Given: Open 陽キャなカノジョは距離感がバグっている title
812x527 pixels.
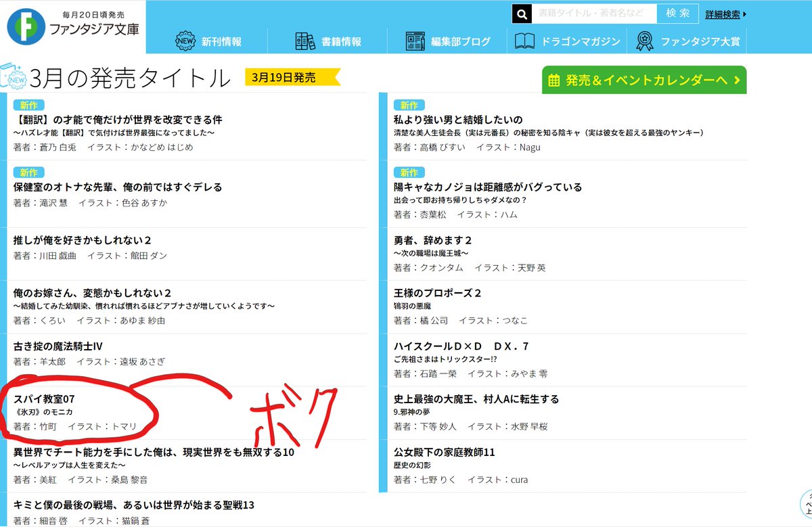Looking at the screenshot, I should [488, 187].
